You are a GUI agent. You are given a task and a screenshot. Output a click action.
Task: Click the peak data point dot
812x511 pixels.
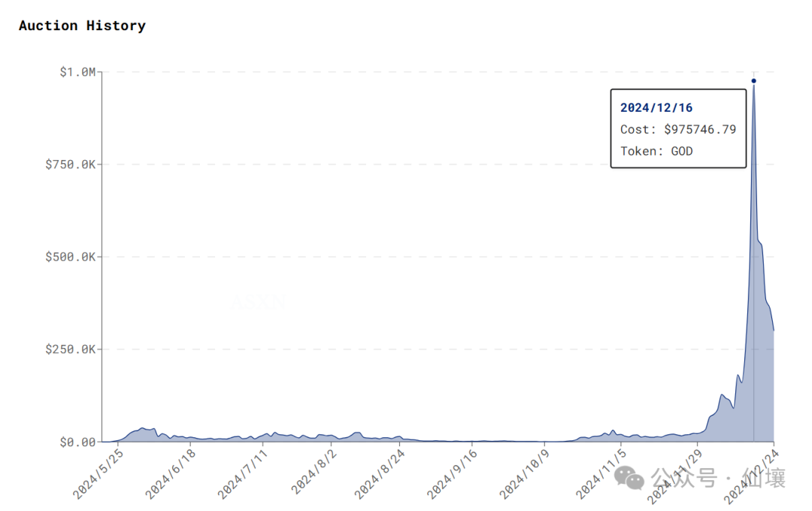pos(753,80)
